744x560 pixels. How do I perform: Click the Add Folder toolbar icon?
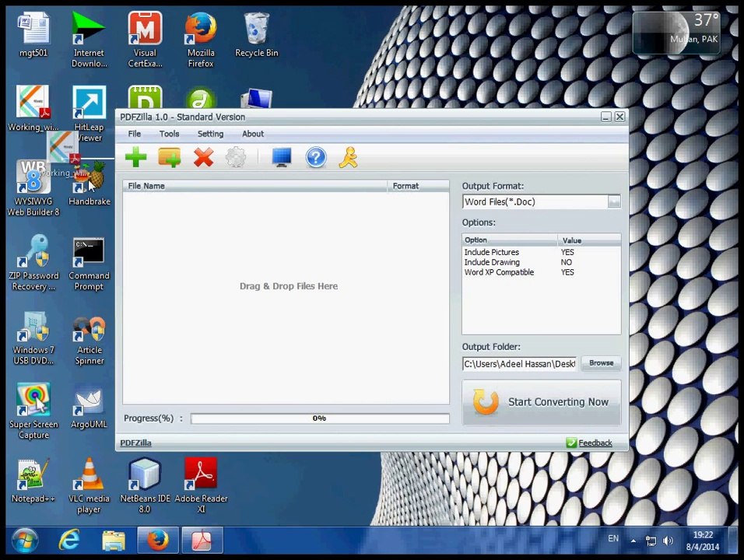pos(170,157)
